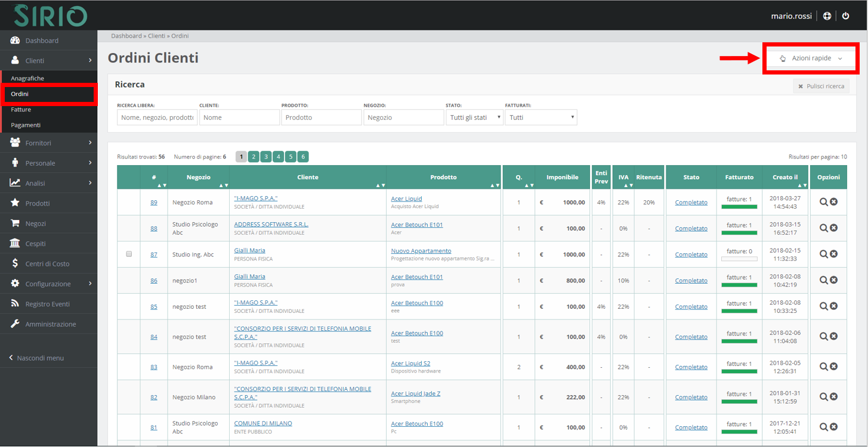Click the Analisi chart icon in sidebar
The height and width of the screenshot is (447, 868).
pos(14,182)
